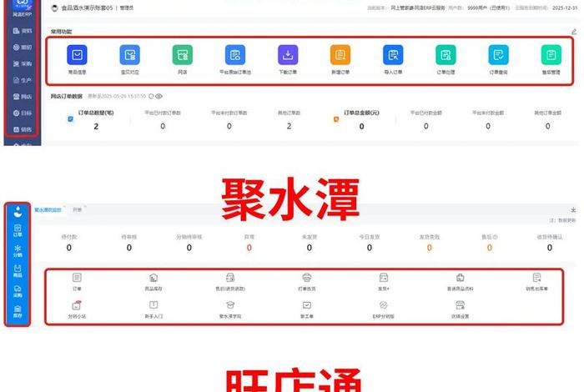Open 订单查询 shortcut icon
This screenshot has width=584, height=392.
tap(498, 55)
